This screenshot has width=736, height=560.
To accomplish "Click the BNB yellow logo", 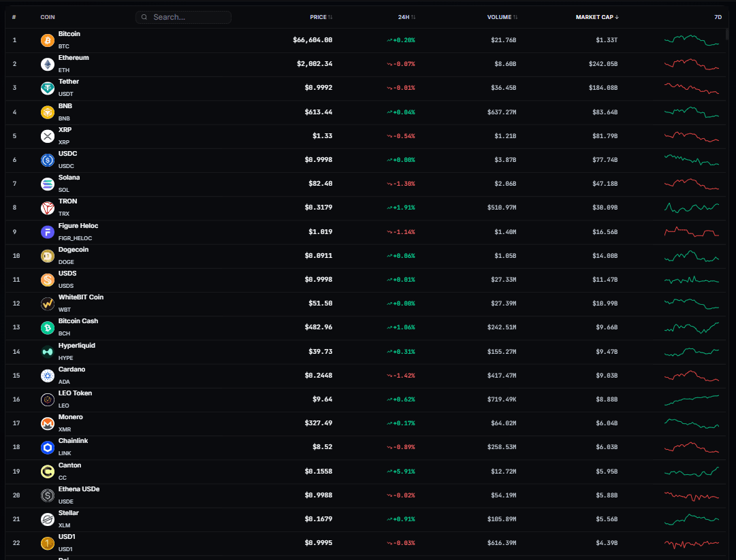I will tap(48, 112).
